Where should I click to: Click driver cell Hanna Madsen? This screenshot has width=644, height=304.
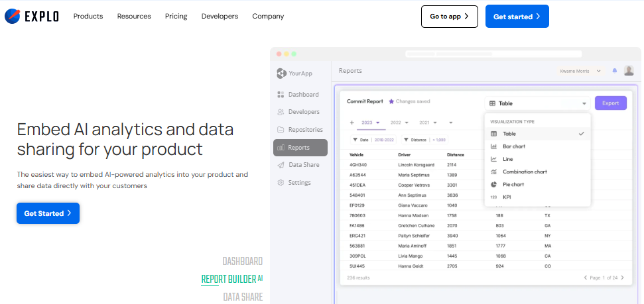pyautogui.click(x=412, y=215)
